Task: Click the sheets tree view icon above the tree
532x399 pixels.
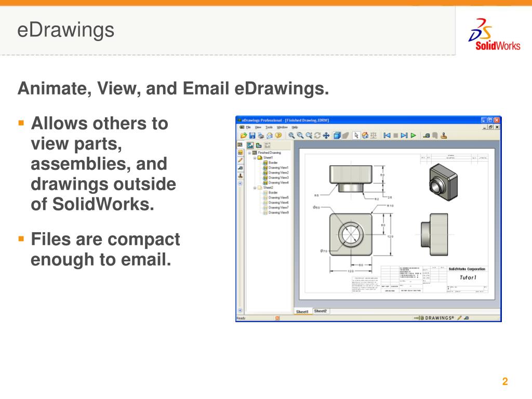Action: coord(250,145)
